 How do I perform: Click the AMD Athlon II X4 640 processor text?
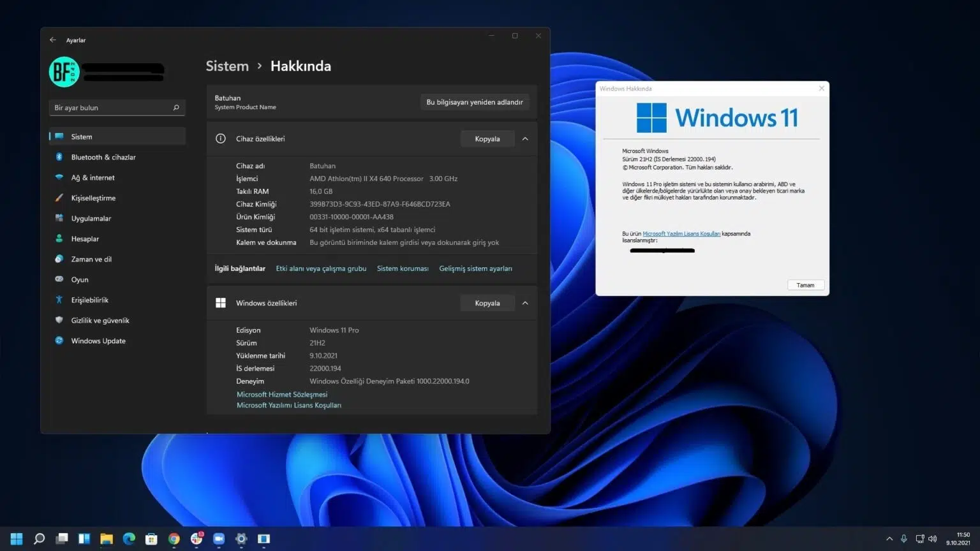click(x=366, y=179)
